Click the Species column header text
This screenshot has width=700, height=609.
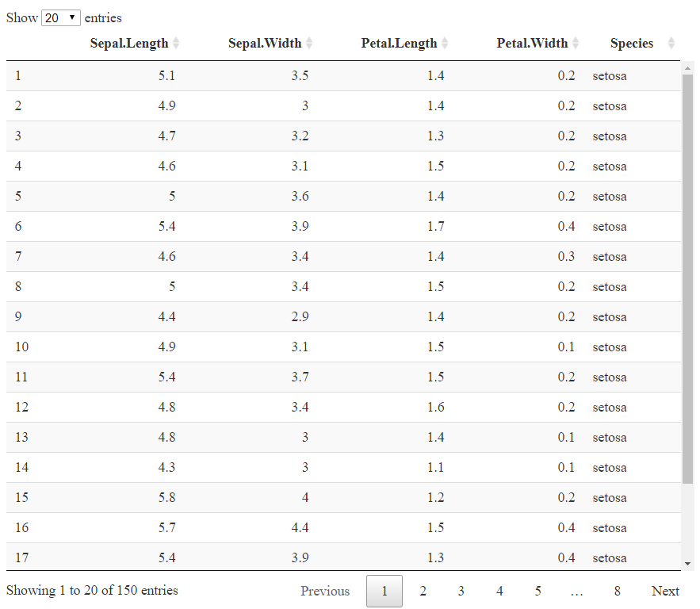tap(632, 44)
